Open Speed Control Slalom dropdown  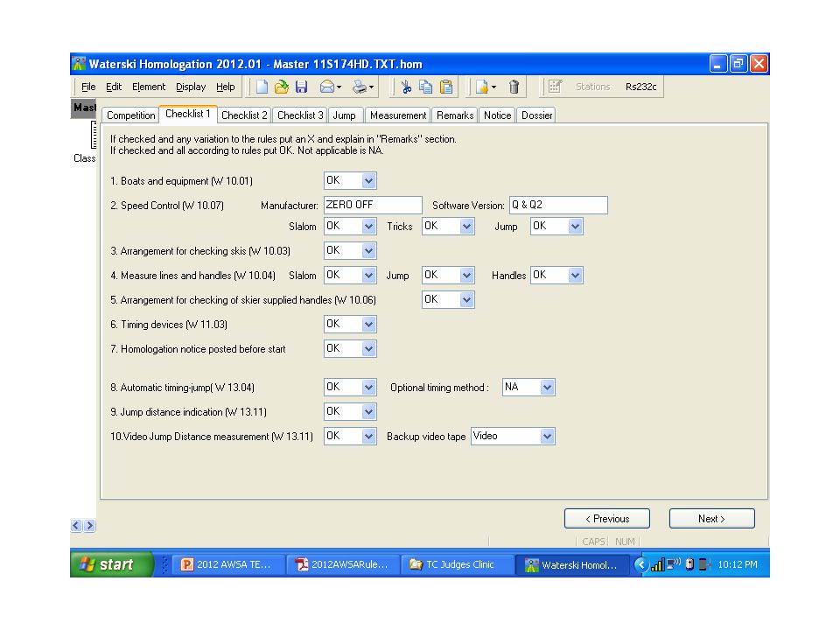[368, 226]
